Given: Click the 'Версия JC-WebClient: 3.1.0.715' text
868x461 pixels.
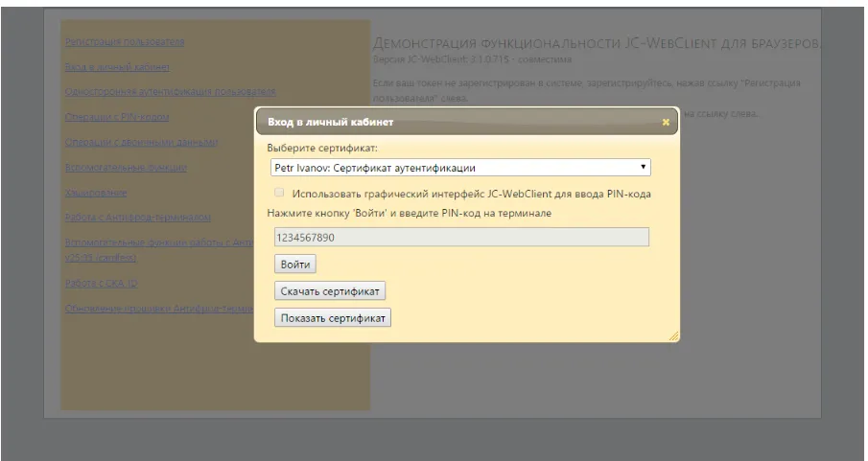Looking at the screenshot, I should (472, 59).
